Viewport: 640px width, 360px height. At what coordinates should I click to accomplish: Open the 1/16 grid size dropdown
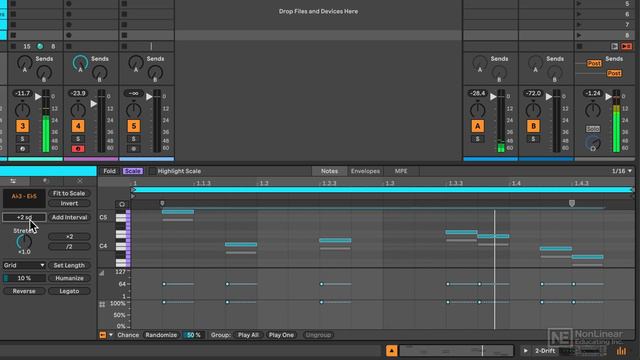[622, 171]
